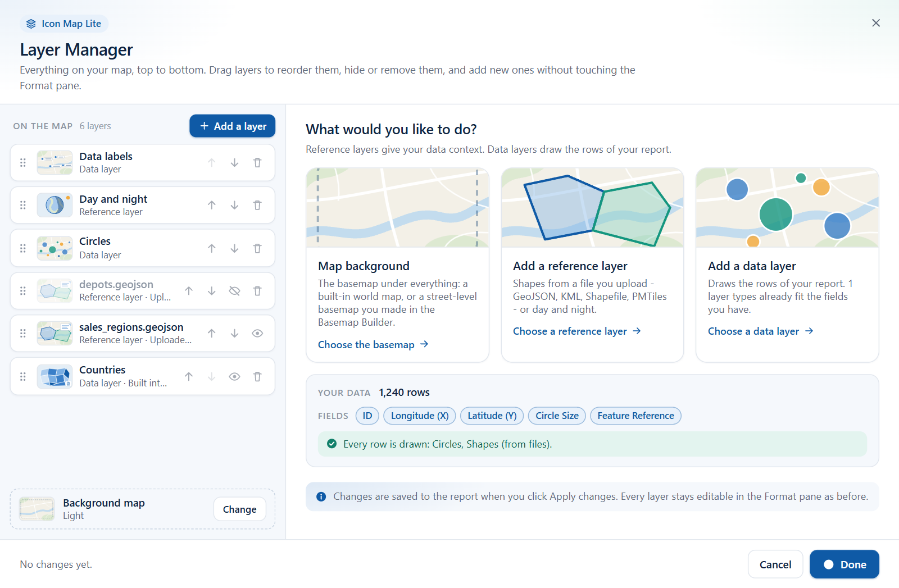Click the Icon Map Lite badge
899x588 pixels.
(x=64, y=24)
